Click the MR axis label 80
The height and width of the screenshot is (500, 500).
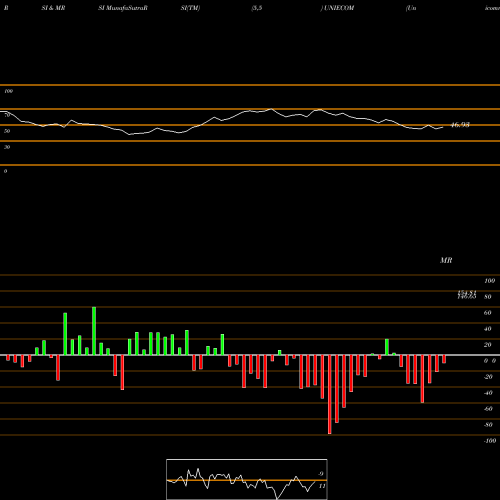coord(487,297)
